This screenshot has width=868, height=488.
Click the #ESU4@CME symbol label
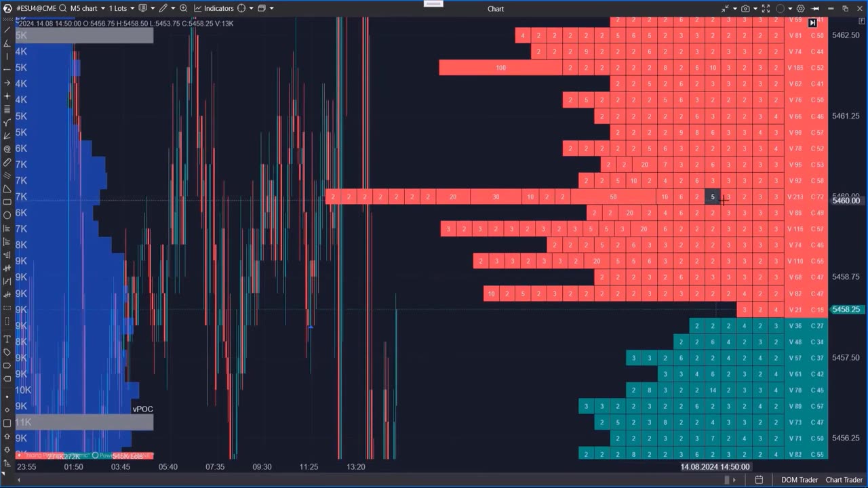click(37, 8)
